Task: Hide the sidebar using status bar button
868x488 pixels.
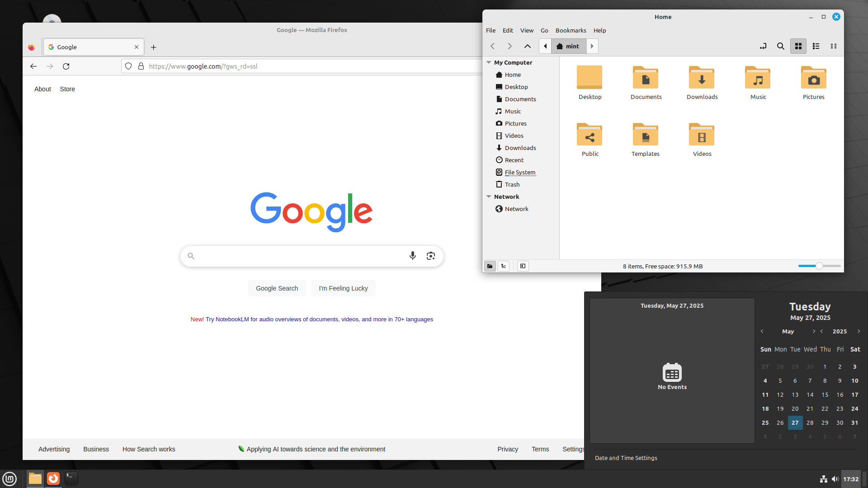Action: point(523,266)
